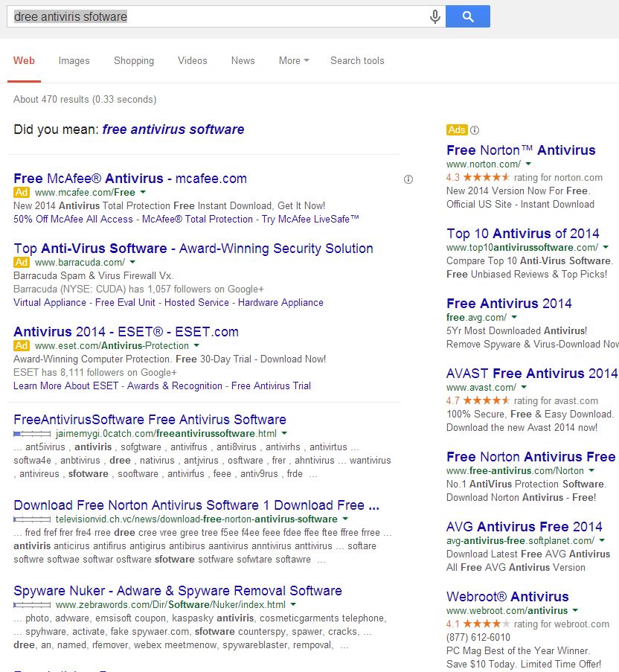Switch to the Images tab
This screenshot has width=619, height=672.
(x=74, y=61)
